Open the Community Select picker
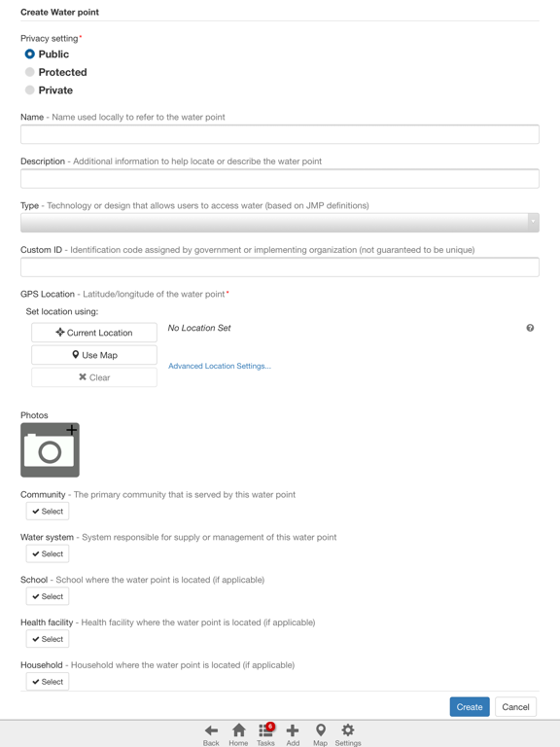 click(x=48, y=512)
